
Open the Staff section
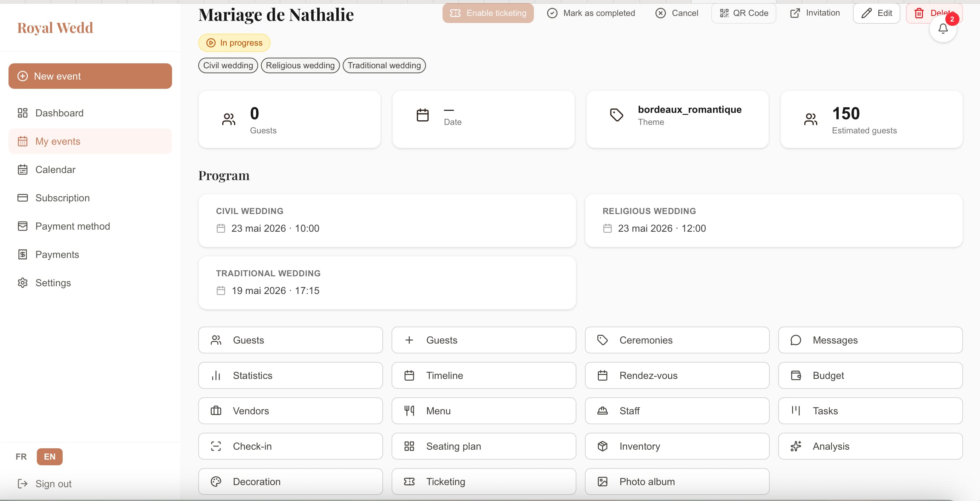(677, 411)
